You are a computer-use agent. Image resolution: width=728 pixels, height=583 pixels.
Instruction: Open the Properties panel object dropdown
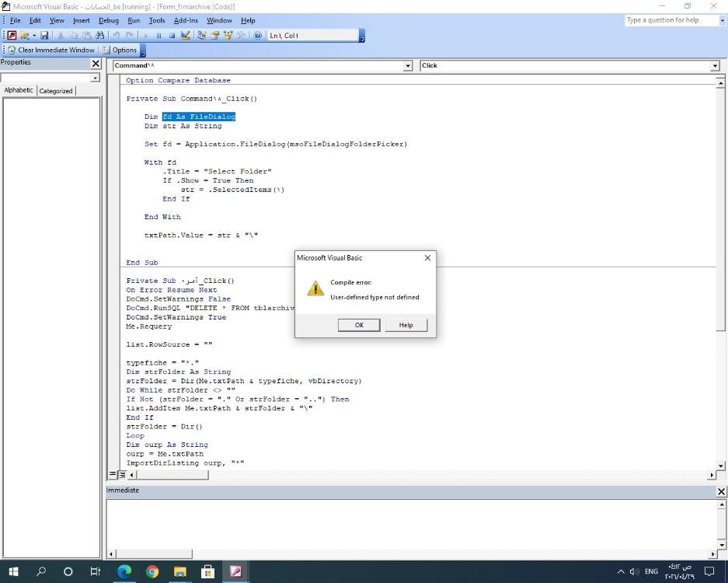[x=96, y=78]
